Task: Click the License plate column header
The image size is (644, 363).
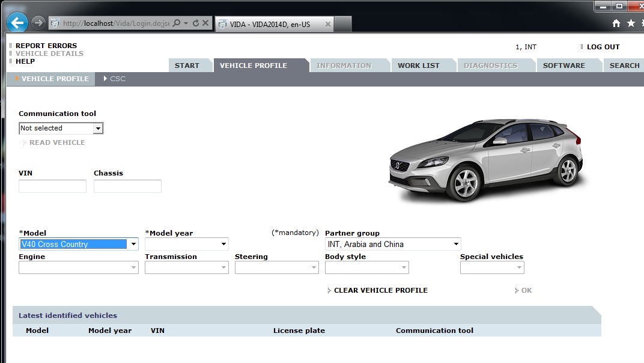Action: (x=299, y=331)
